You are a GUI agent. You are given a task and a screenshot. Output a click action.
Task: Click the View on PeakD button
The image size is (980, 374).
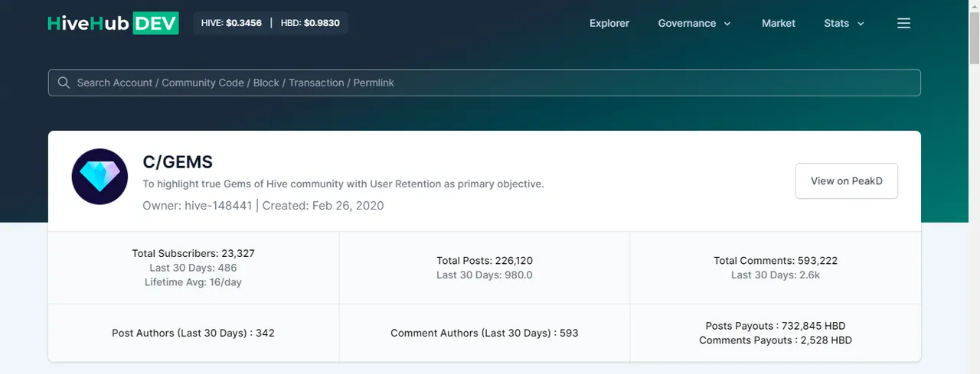847,181
